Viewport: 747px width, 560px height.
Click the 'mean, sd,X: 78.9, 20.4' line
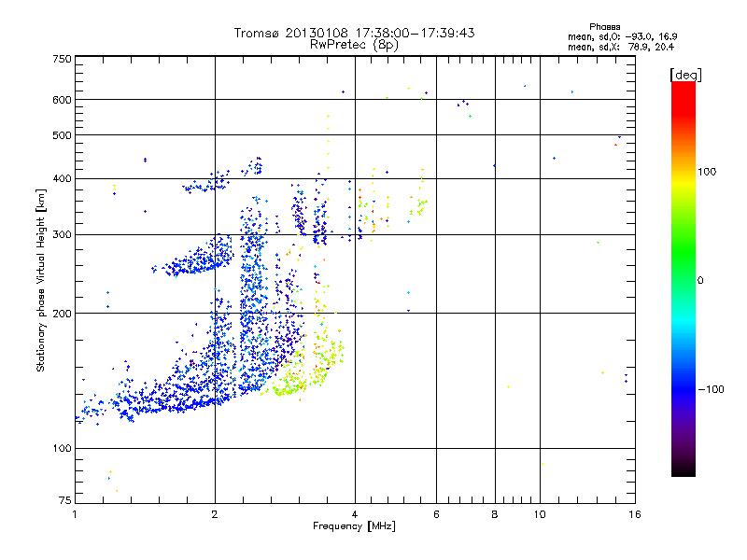621,47
